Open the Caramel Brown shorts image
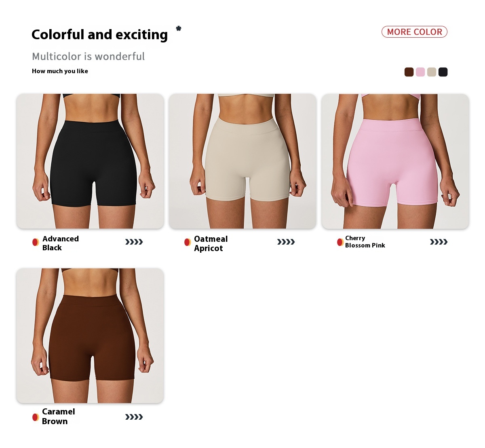Image resolution: width=485 pixels, height=448 pixels. coord(90,336)
